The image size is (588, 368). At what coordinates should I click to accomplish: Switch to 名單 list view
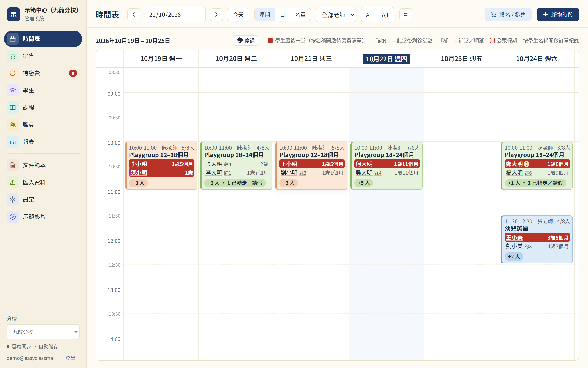300,15
